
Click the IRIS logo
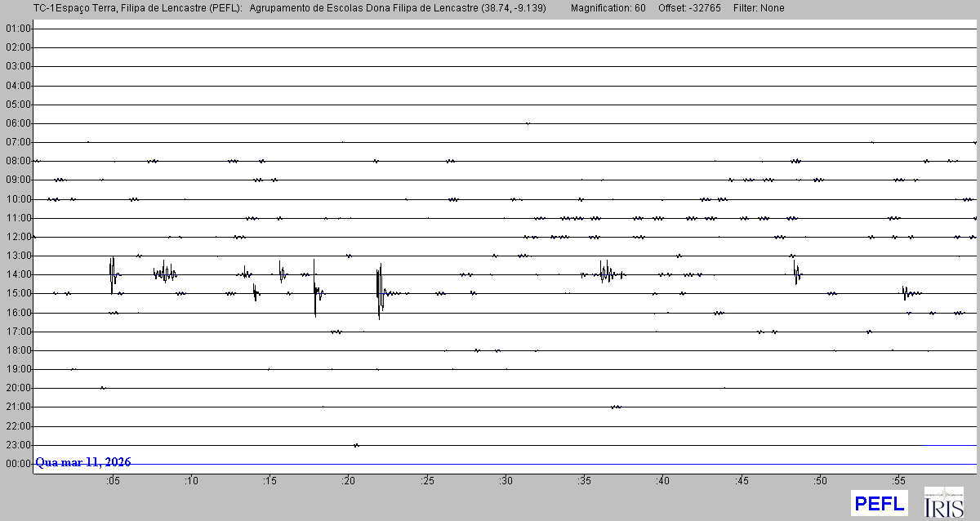(944, 502)
